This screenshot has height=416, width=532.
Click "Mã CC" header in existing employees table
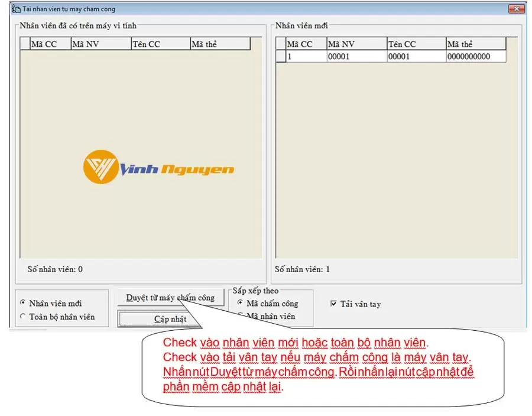pos(51,44)
